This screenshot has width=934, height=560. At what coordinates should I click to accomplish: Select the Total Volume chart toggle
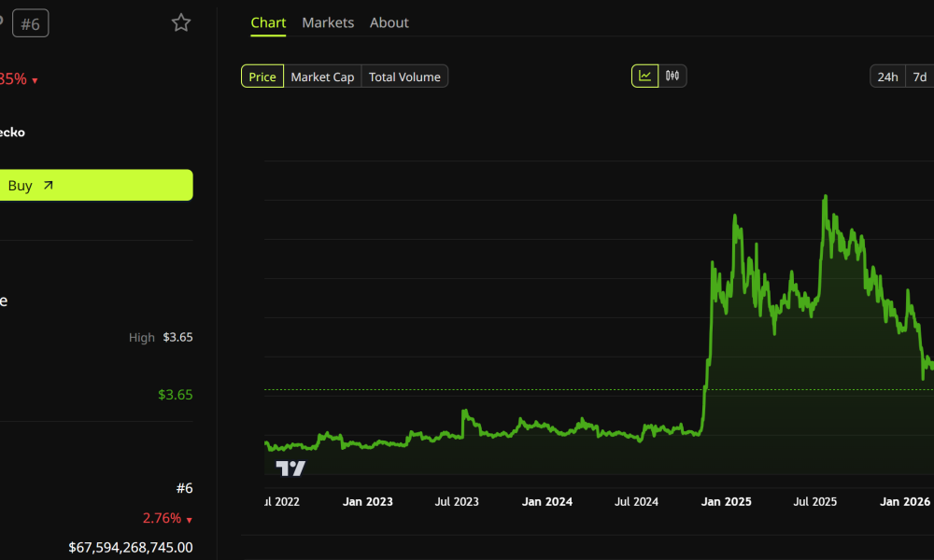click(404, 77)
